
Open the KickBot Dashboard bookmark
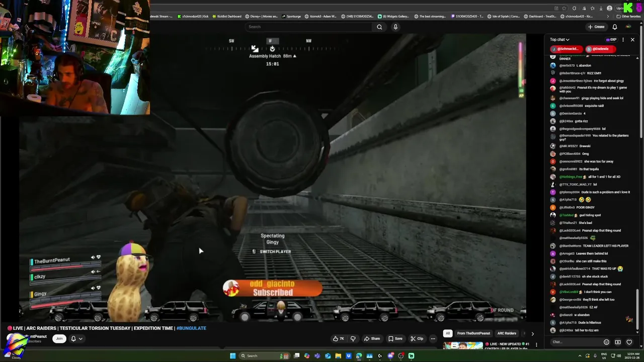pos(226,16)
